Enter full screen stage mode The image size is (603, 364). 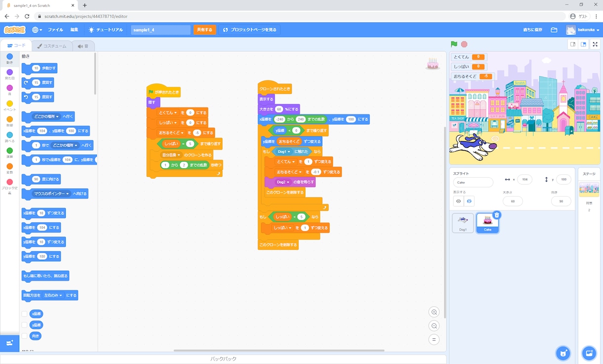pyautogui.click(x=596, y=44)
